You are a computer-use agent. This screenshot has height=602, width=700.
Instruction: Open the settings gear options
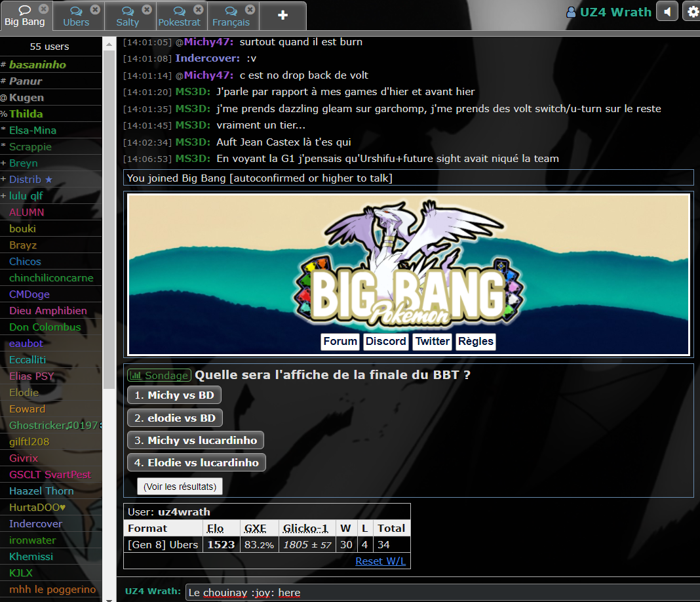pos(692,12)
